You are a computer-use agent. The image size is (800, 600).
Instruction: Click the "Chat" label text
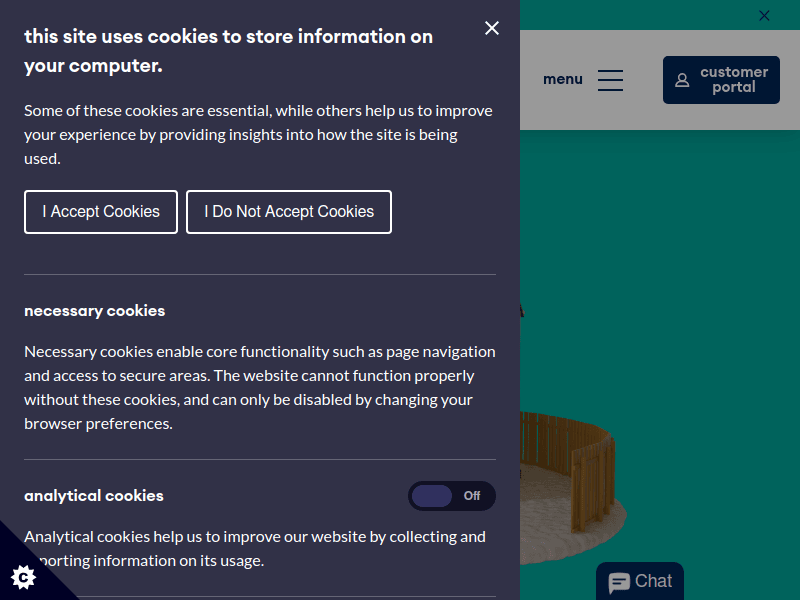pos(653,581)
